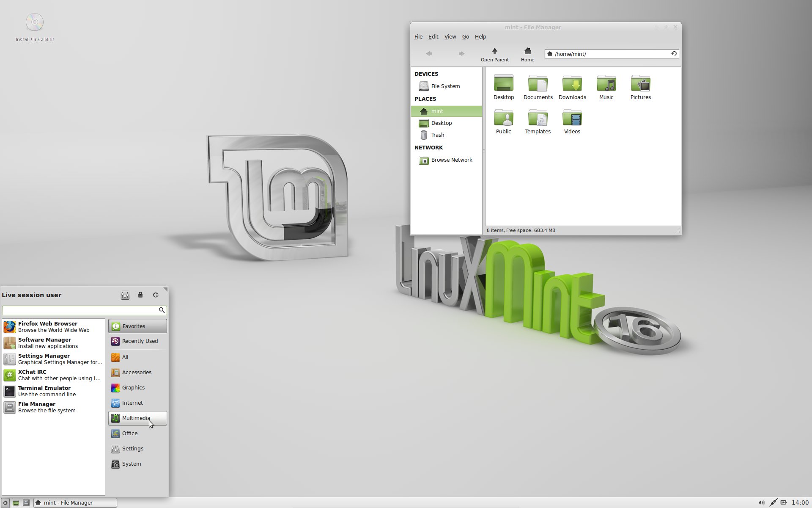The height and width of the screenshot is (508, 812).
Task: Open the volume control tray icon
Action: coord(761,503)
